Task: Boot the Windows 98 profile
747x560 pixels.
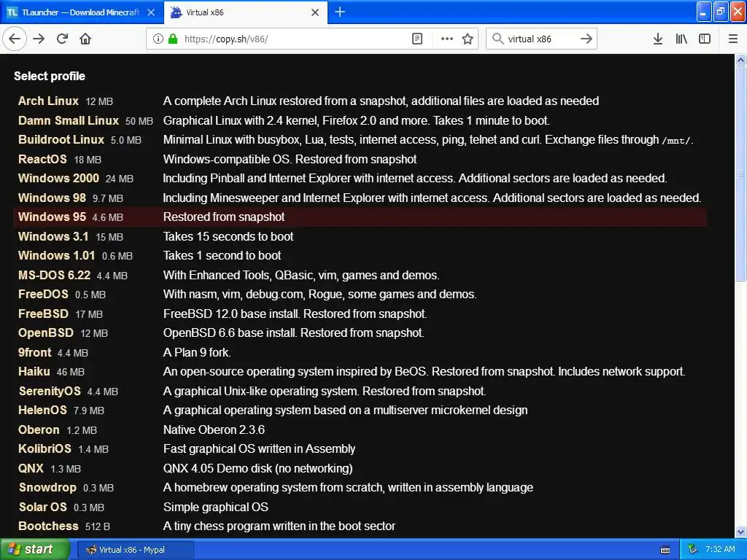Action: click(52, 198)
